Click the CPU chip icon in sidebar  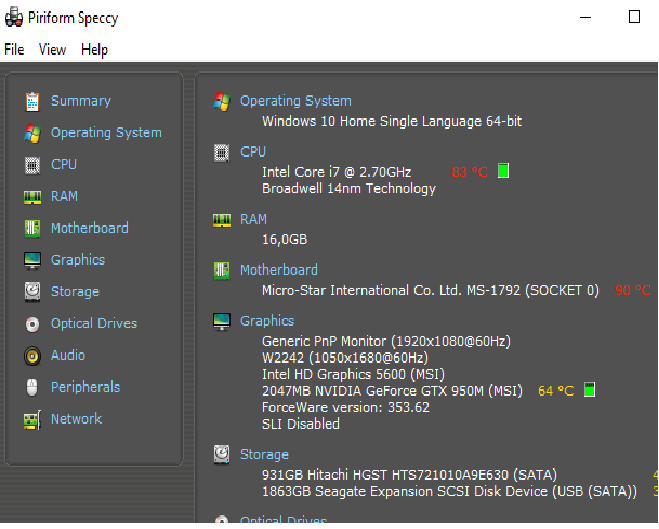[x=32, y=165]
